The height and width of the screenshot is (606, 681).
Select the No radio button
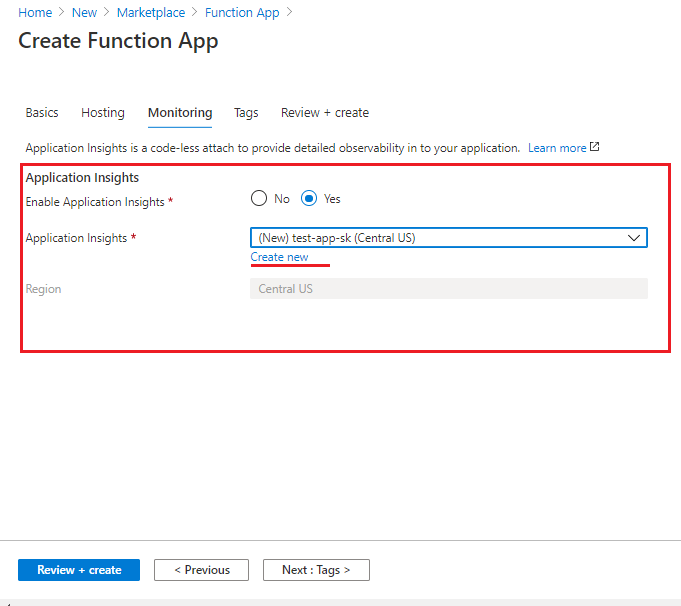pyautogui.click(x=259, y=199)
